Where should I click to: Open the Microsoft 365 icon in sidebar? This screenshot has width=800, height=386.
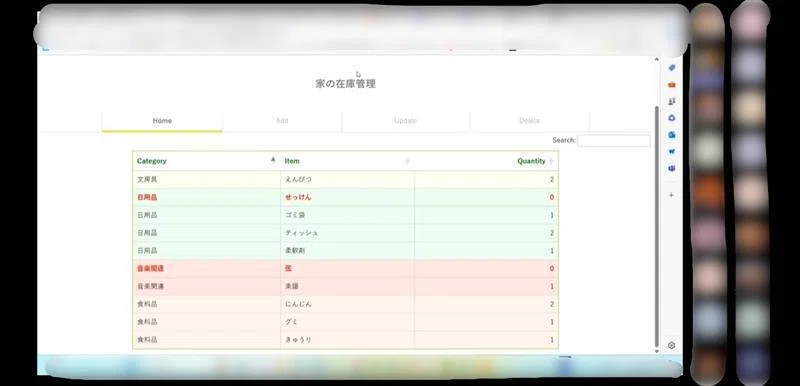671,118
